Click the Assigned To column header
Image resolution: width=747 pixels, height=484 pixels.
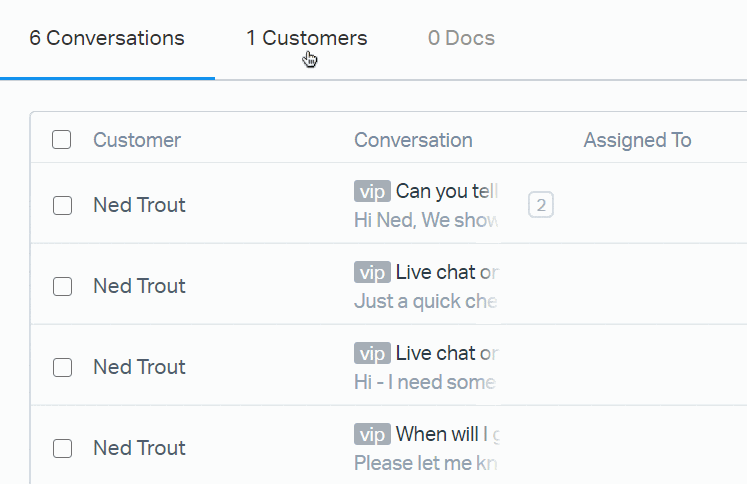(637, 140)
